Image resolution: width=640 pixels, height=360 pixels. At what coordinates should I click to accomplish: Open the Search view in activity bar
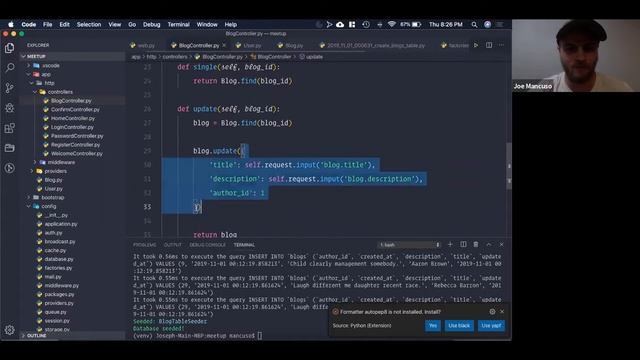[9, 68]
